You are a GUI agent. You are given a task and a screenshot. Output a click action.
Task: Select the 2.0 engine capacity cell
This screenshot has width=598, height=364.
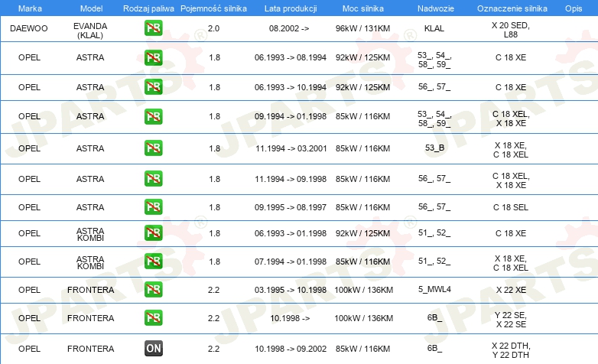pyautogui.click(x=213, y=28)
